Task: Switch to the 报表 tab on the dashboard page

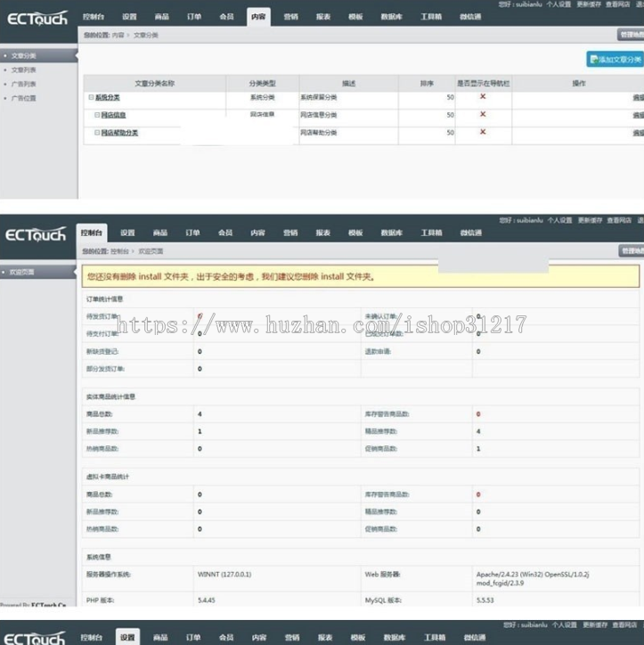Action: pyautogui.click(x=322, y=233)
